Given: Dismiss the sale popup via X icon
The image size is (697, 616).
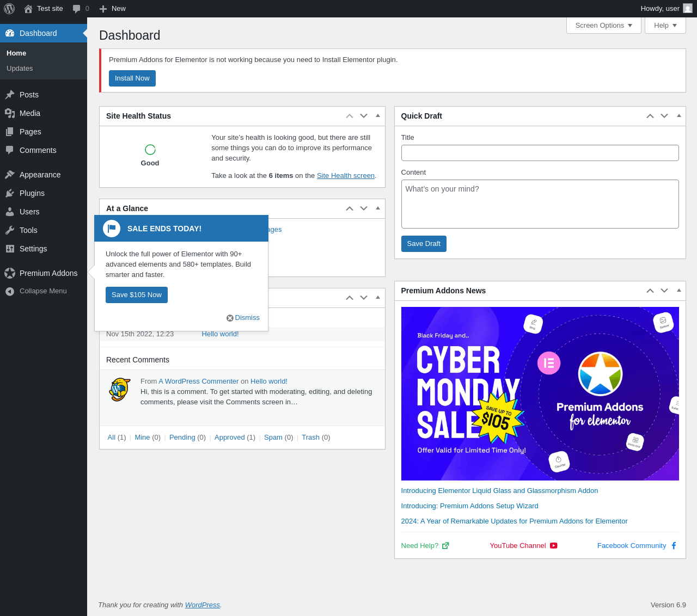Looking at the screenshot, I should pos(230,318).
